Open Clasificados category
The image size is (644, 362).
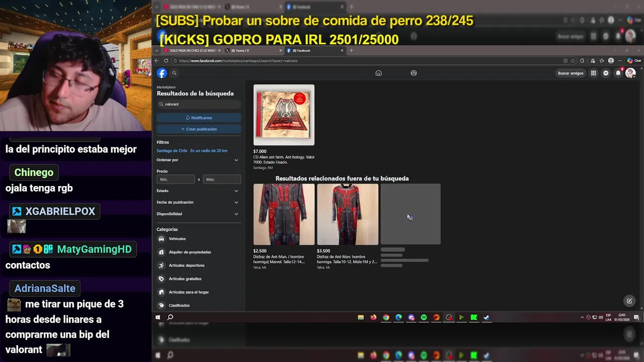pyautogui.click(x=198, y=305)
